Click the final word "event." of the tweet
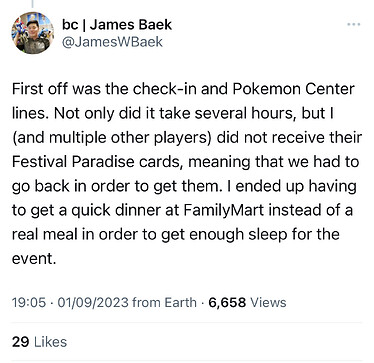 click(x=34, y=259)
